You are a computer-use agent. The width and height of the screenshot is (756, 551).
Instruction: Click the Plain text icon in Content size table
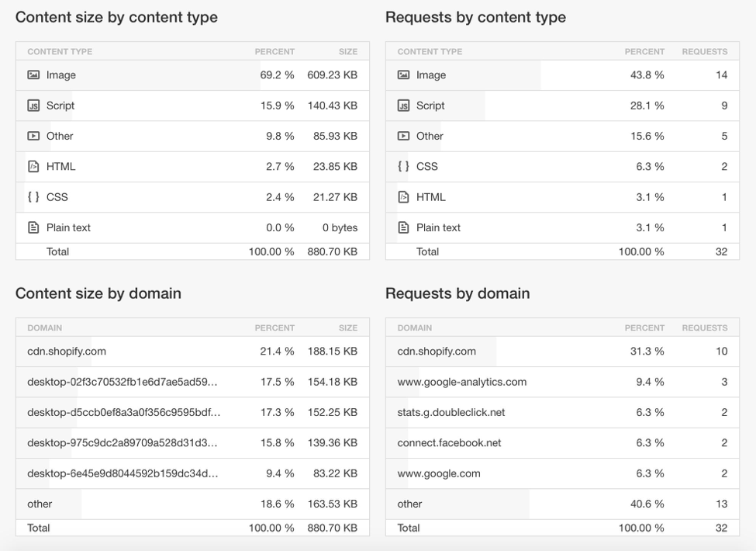point(33,227)
